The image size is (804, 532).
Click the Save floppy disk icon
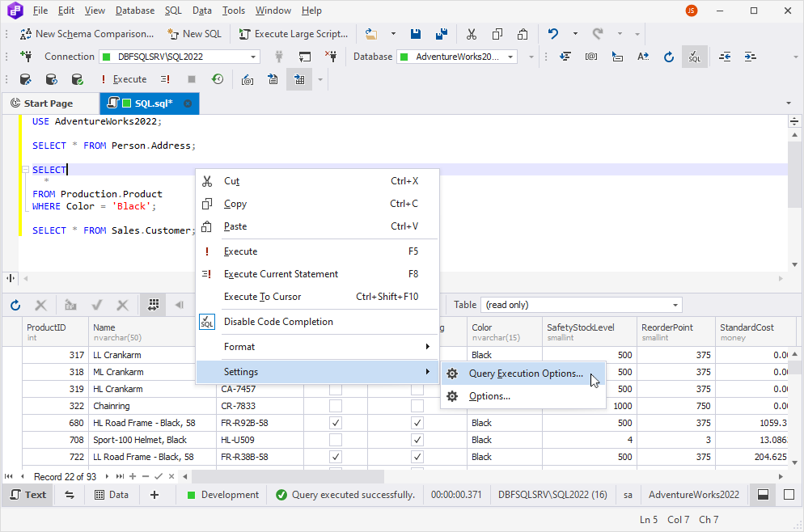pos(415,34)
